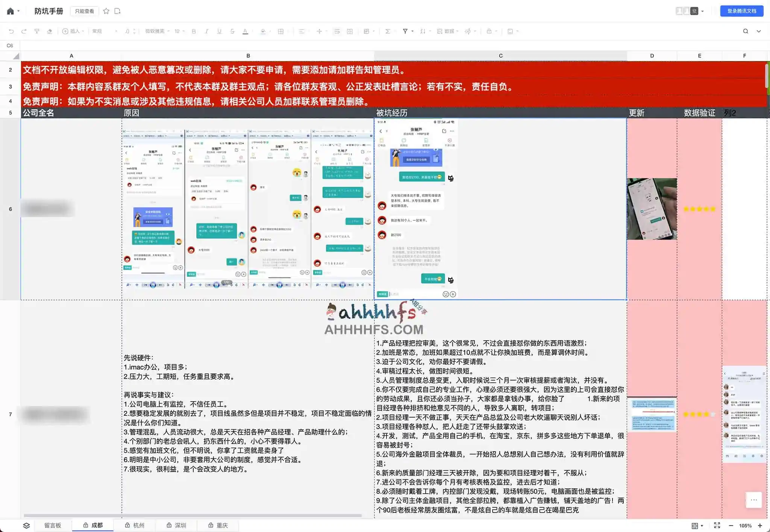Apply borders using the border grid icon
Viewport: 770px width, 532px height.
coord(280,31)
